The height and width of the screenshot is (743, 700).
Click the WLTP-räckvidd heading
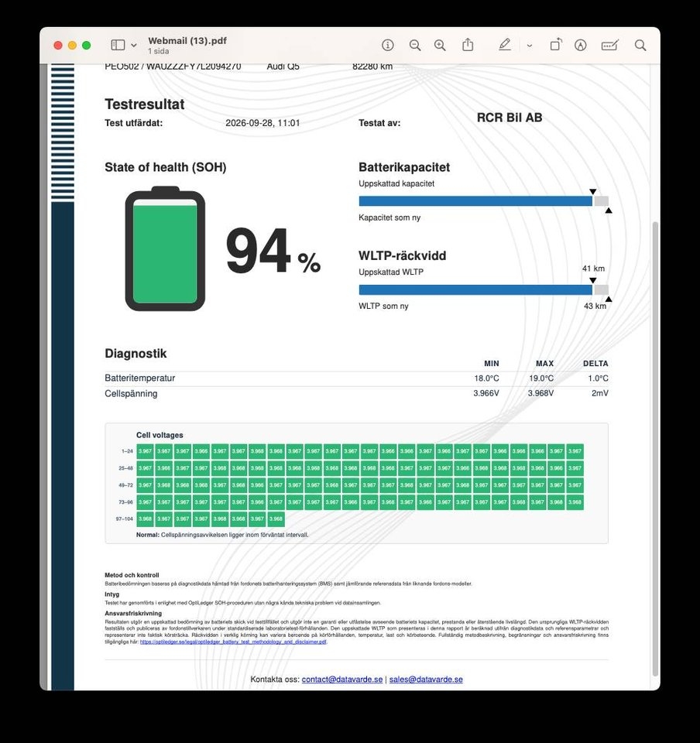point(403,256)
